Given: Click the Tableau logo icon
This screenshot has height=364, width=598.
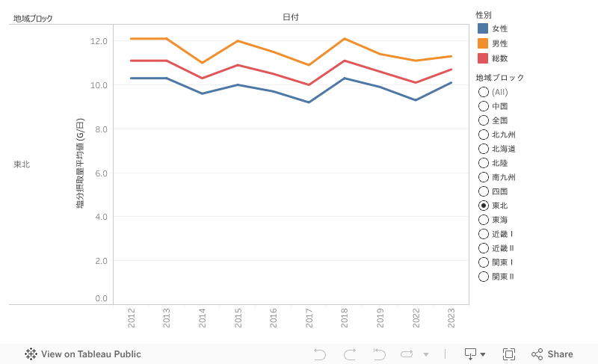Looking at the screenshot, I should click(x=31, y=354).
